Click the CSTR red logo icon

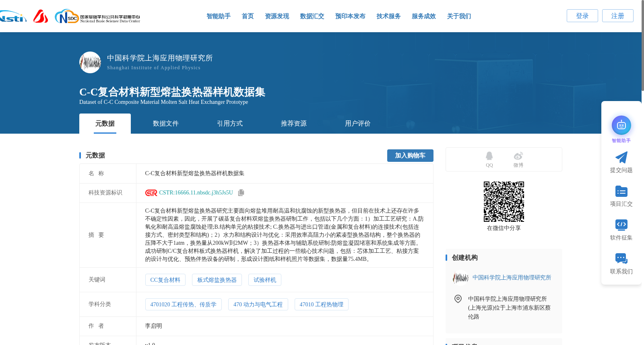click(151, 193)
